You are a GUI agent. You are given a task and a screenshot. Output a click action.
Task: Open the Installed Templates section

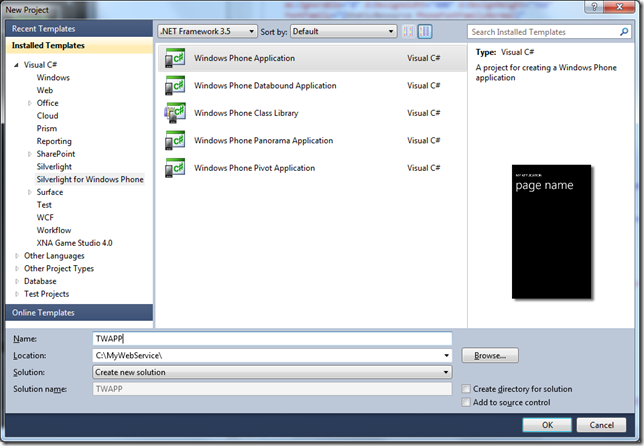click(x=79, y=46)
